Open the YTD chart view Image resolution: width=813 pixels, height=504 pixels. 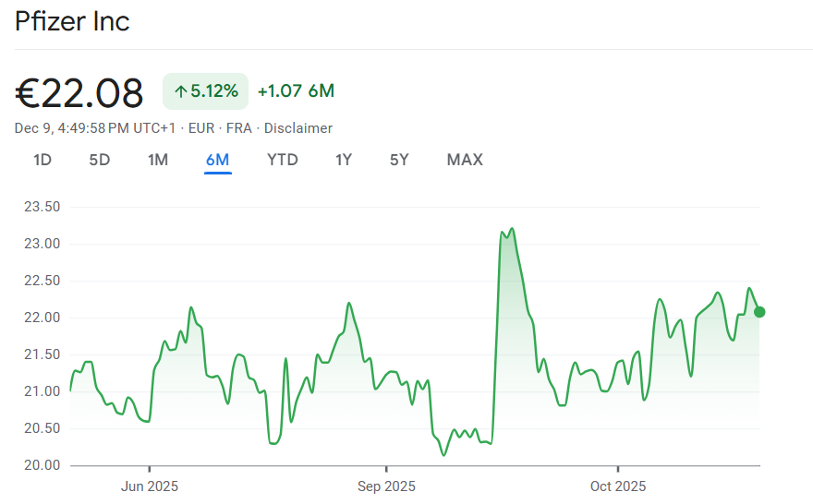283,160
